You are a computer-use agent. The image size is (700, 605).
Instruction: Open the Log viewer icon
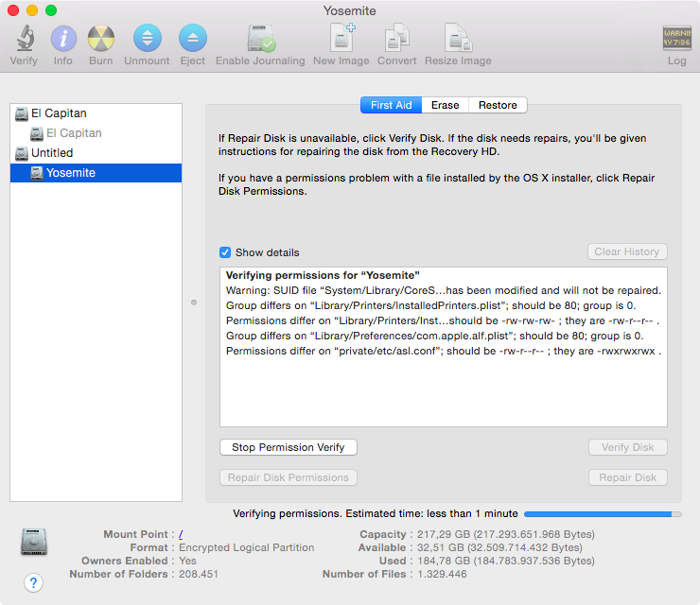pyautogui.click(x=676, y=39)
